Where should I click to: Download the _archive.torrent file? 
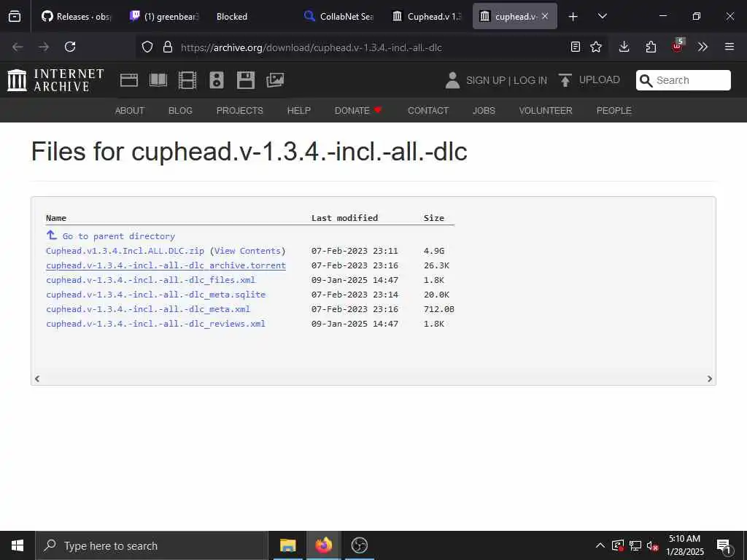pyautogui.click(x=166, y=265)
